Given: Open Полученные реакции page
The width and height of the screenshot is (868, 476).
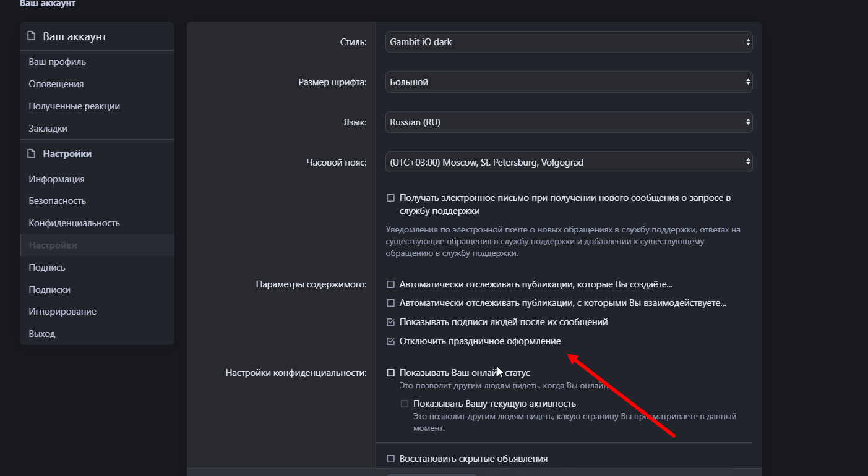Looking at the screenshot, I should (x=74, y=106).
